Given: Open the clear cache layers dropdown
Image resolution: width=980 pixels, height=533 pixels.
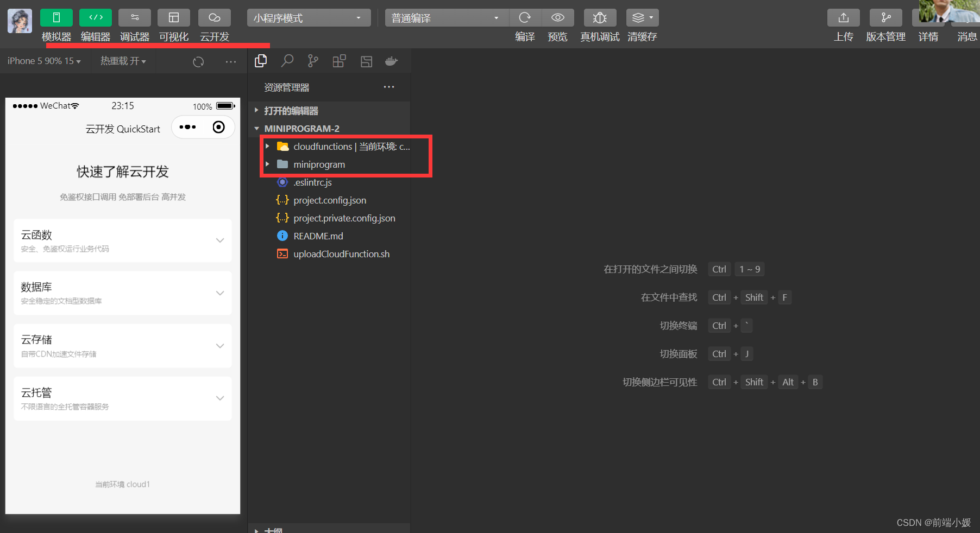Looking at the screenshot, I should pyautogui.click(x=643, y=18).
